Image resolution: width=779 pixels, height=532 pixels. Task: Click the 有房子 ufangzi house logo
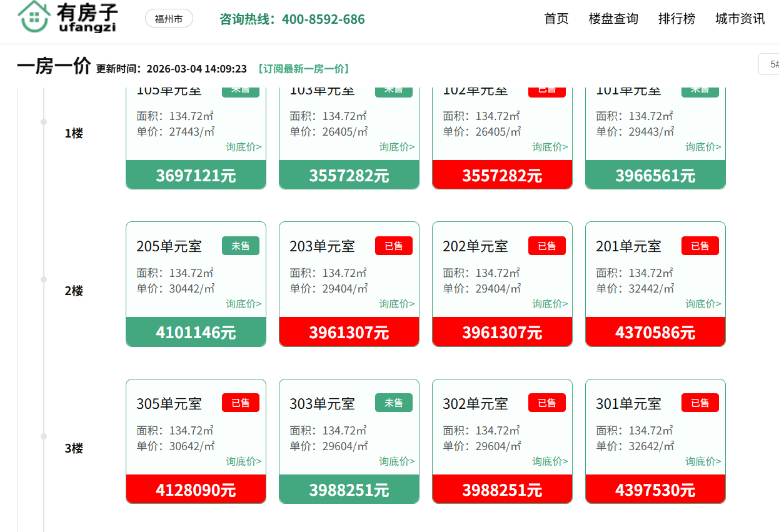click(68, 18)
